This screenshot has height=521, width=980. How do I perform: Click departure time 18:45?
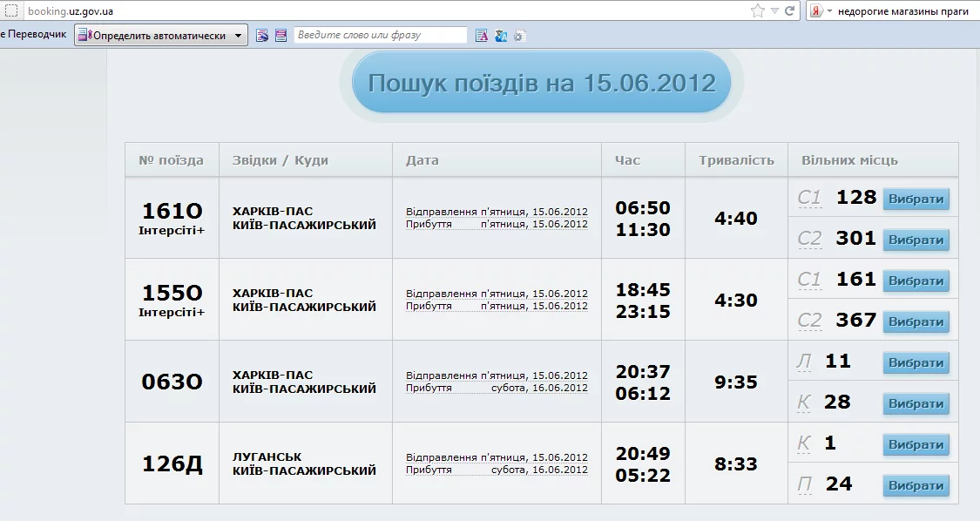(x=643, y=289)
